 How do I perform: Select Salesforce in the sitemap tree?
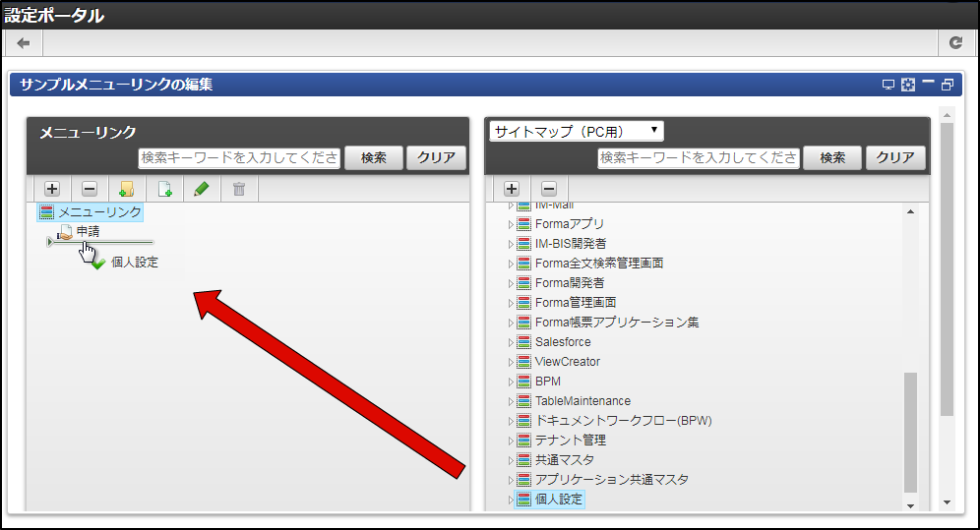pyautogui.click(x=563, y=342)
